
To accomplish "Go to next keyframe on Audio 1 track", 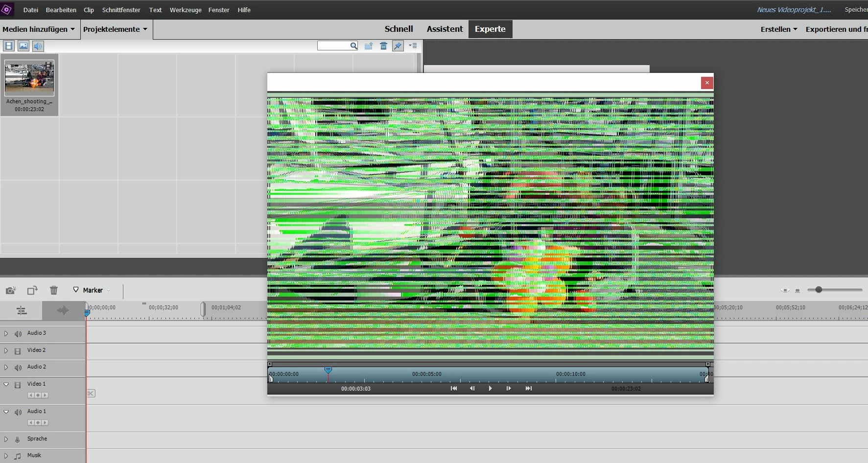I will coord(45,423).
